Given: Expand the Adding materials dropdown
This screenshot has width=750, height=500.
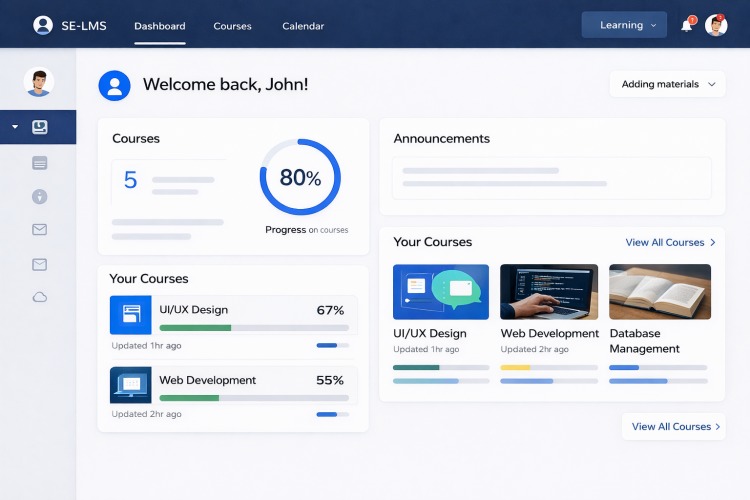Looking at the screenshot, I should point(667,84).
